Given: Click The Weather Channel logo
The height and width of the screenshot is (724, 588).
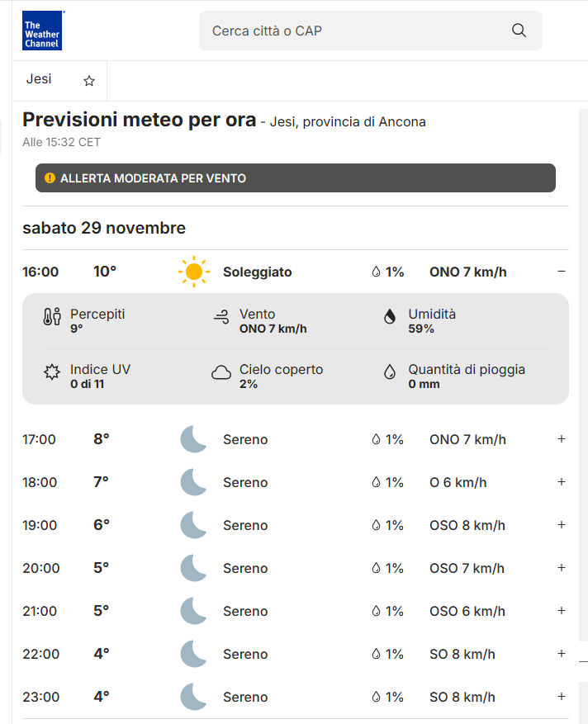Looking at the screenshot, I should click(x=42, y=31).
